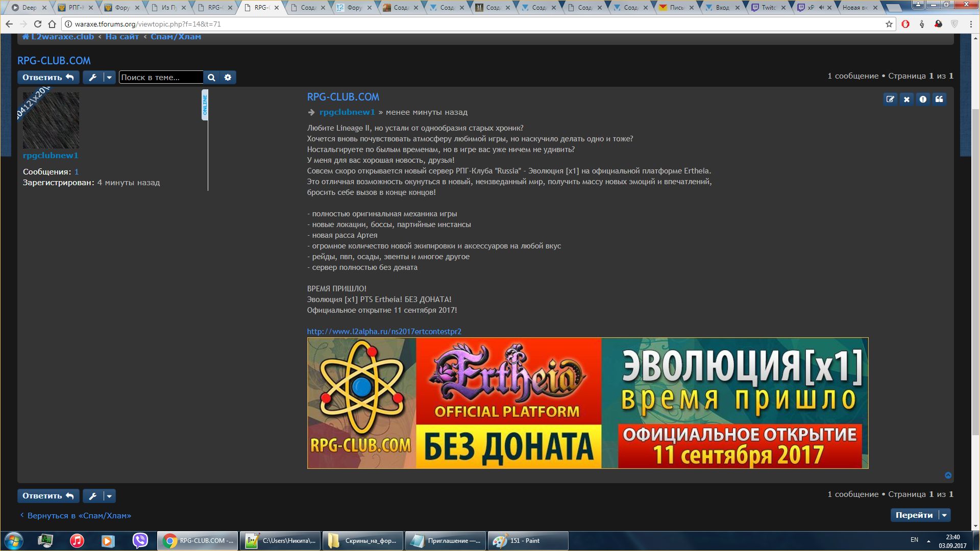
Task: Open the l2alpha.ru contest link
Action: click(384, 332)
